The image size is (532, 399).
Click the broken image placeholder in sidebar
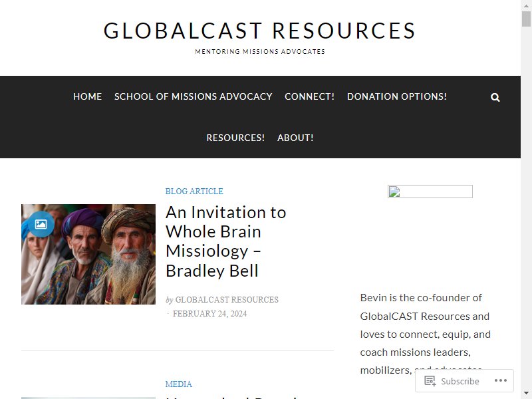[x=430, y=192]
